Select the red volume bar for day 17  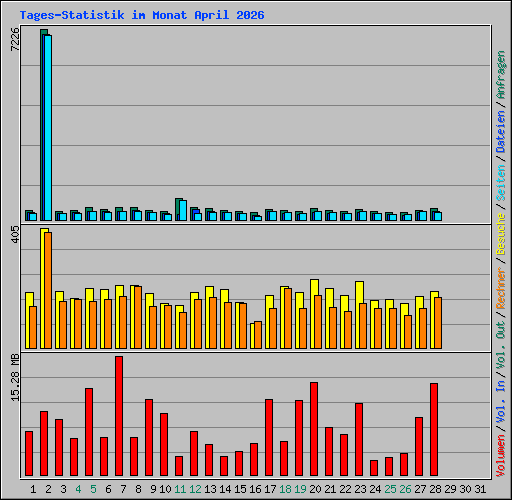pos(269,437)
